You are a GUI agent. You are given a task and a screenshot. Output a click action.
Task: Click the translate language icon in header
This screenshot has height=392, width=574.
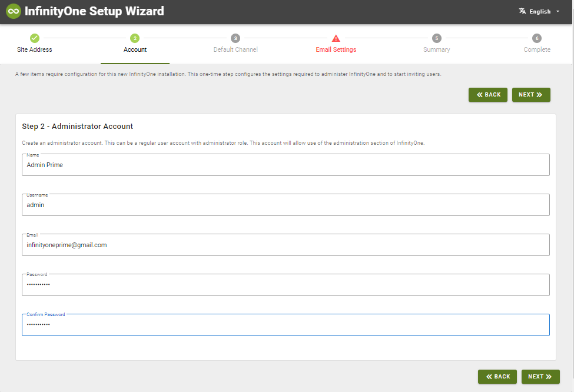click(522, 11)
